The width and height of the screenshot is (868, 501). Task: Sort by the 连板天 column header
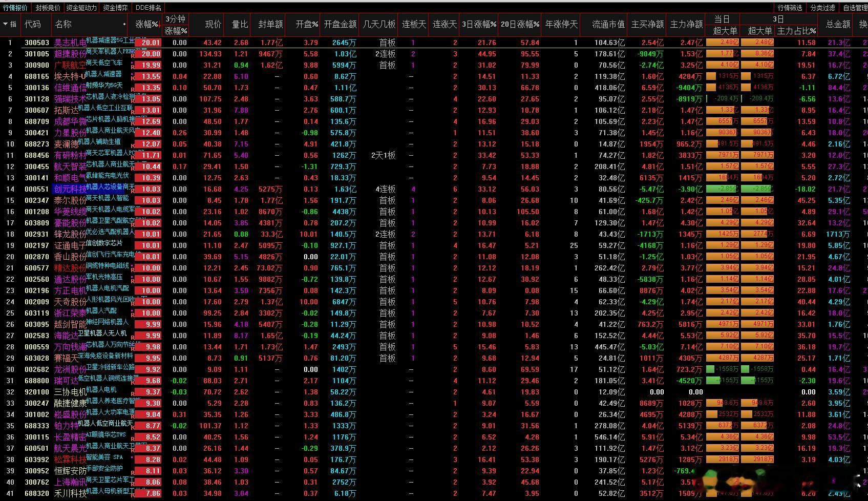pyautogui.click(x=414, y=25)
